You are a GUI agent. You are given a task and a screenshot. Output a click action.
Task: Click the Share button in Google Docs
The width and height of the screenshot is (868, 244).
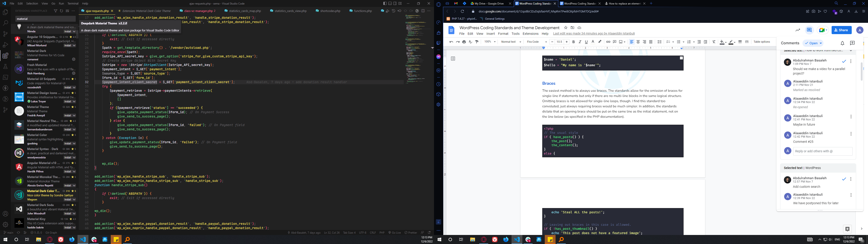[x=841, y=30]
